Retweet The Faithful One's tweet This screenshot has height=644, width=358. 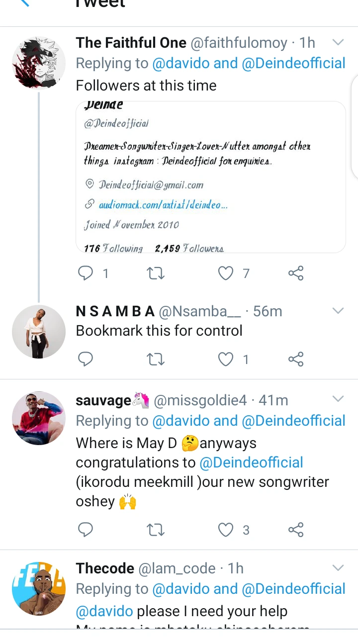click(x=156, y=273)
